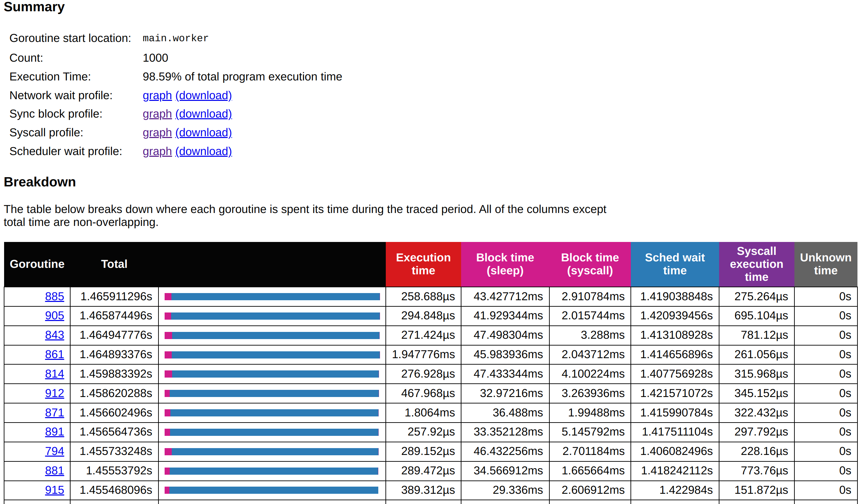Sort by the Sched wait time header
The image size is (867, 504).
coord(675,264)
